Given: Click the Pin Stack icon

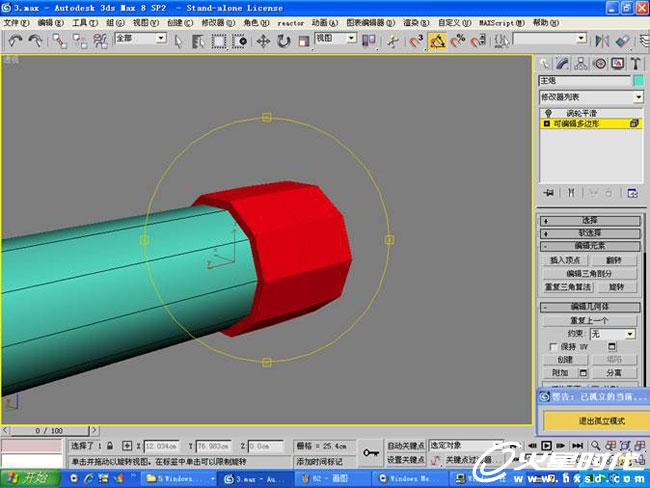Looking at the screenshot, I should click(549, 193).
